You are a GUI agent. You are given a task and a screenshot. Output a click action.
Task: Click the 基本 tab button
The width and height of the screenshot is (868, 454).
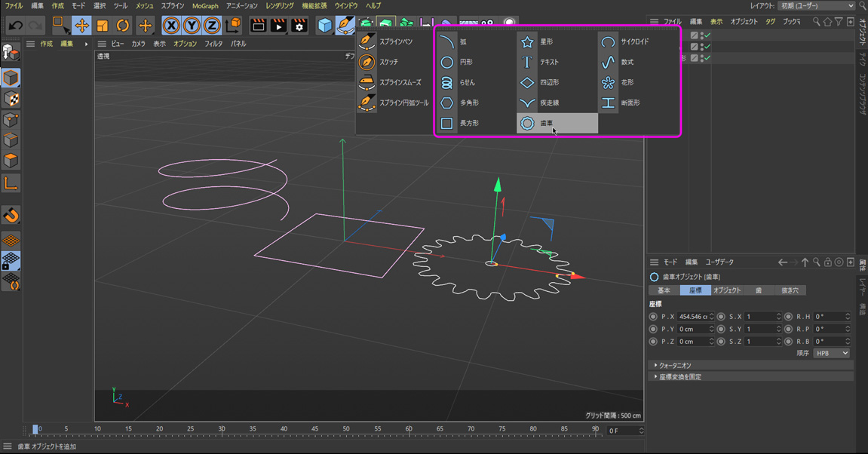(664, 290)
